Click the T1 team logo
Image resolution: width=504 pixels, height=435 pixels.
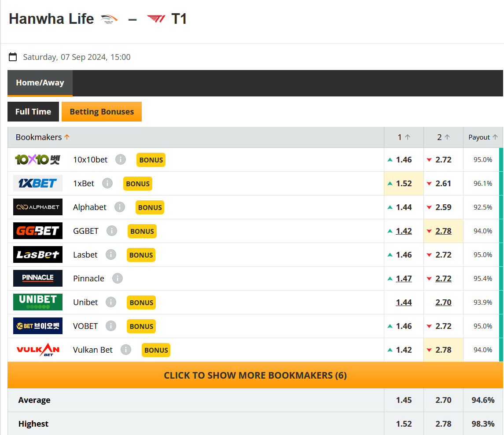156,19
